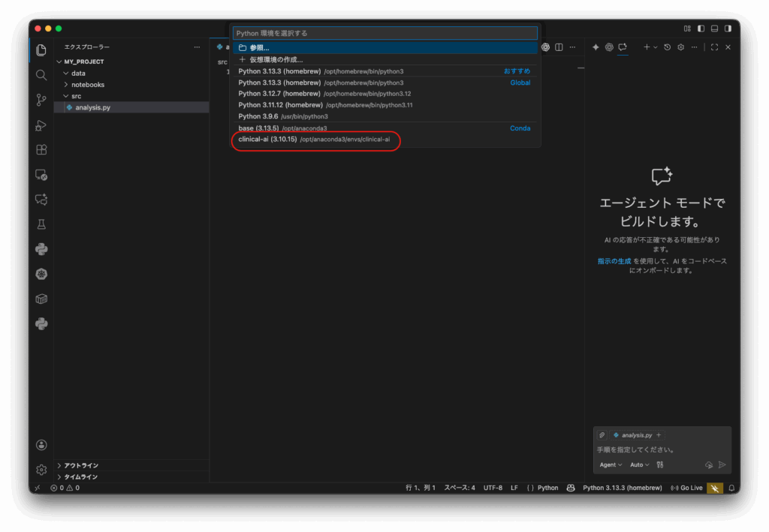Click the notifications bell in status bar
The image size is (769, 532).
point(731,488)
